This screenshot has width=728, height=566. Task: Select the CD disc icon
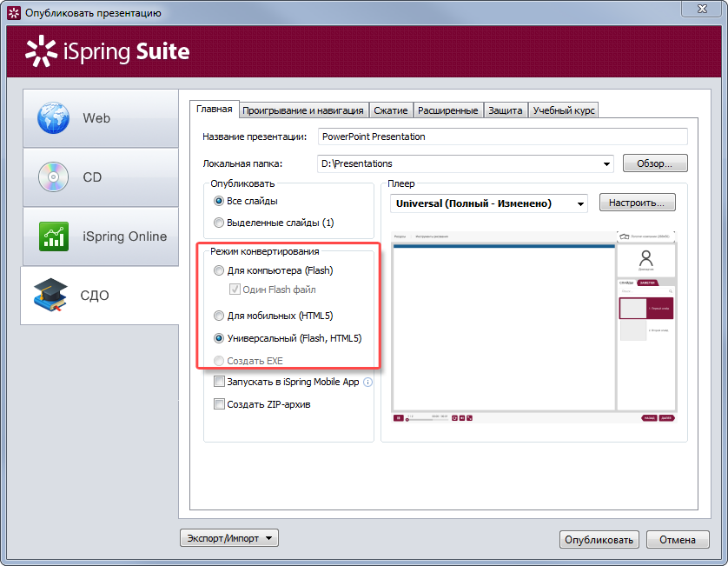coord(53,177)
